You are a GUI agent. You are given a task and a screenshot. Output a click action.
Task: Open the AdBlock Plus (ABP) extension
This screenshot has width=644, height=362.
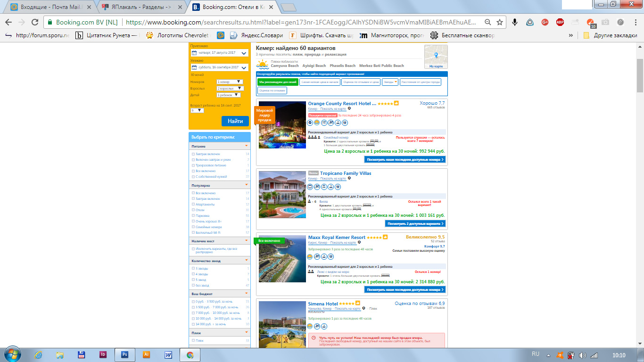(x=560, y=22)
